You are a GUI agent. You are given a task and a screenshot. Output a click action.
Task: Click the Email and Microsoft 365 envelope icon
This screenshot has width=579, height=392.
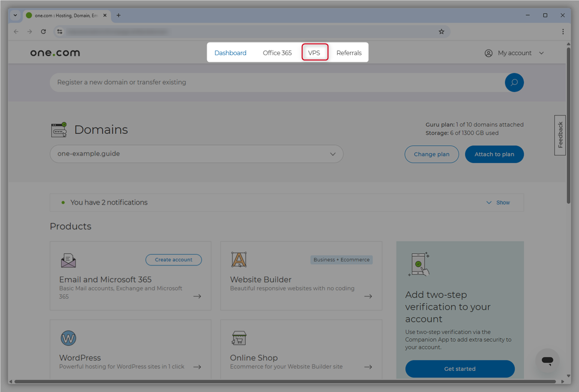(x=68, y=260)
